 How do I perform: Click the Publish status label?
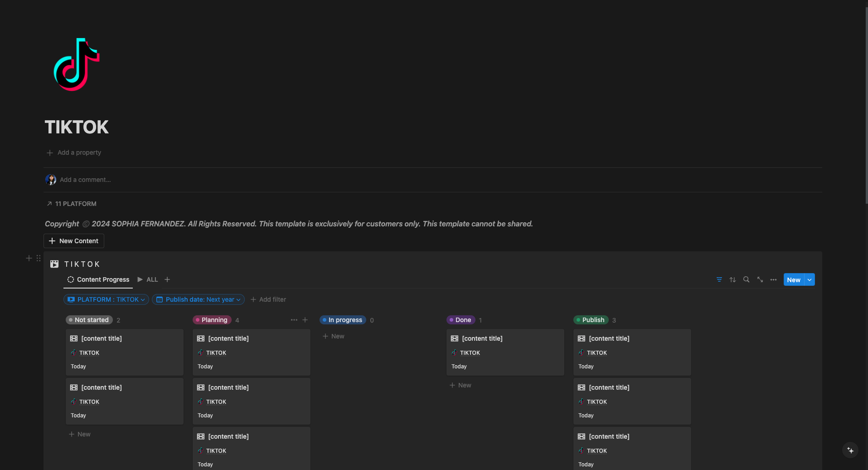[x=591, y=320]
